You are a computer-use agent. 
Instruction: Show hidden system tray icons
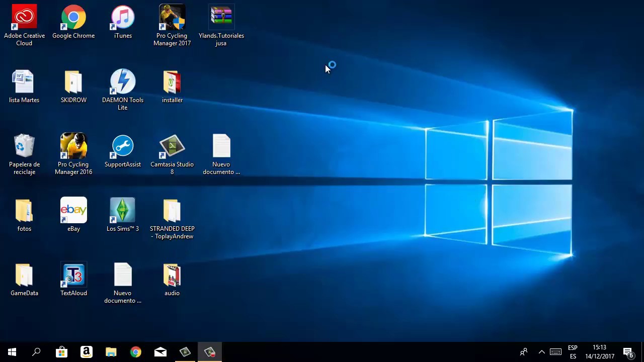point(541,352)
